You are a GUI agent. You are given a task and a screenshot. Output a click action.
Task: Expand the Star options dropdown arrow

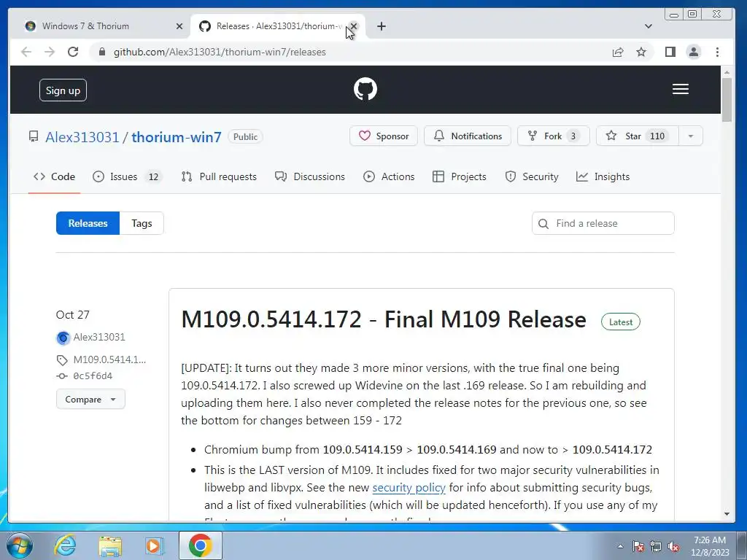690,136
